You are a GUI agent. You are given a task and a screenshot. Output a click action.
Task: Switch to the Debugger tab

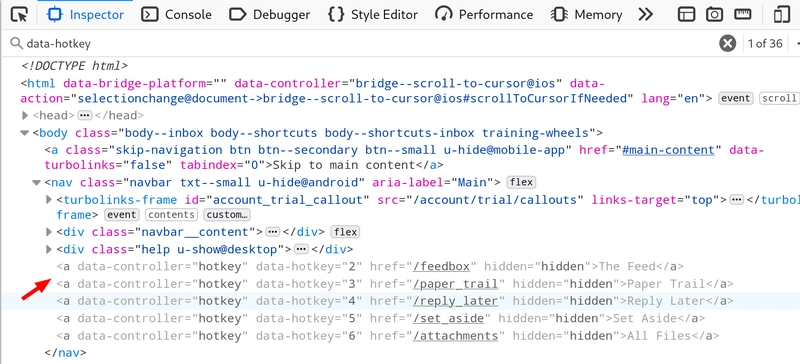[269, 15]
